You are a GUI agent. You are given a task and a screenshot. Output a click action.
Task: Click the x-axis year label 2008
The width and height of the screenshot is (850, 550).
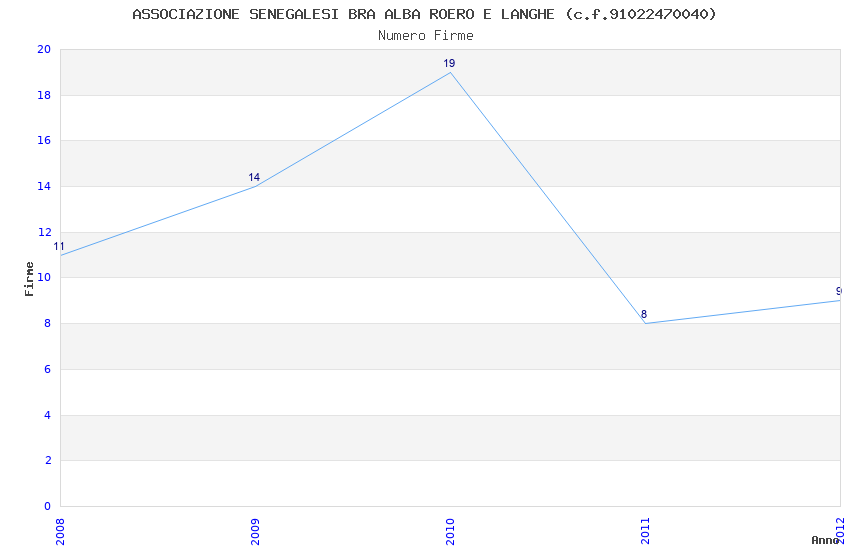[60, 531]
